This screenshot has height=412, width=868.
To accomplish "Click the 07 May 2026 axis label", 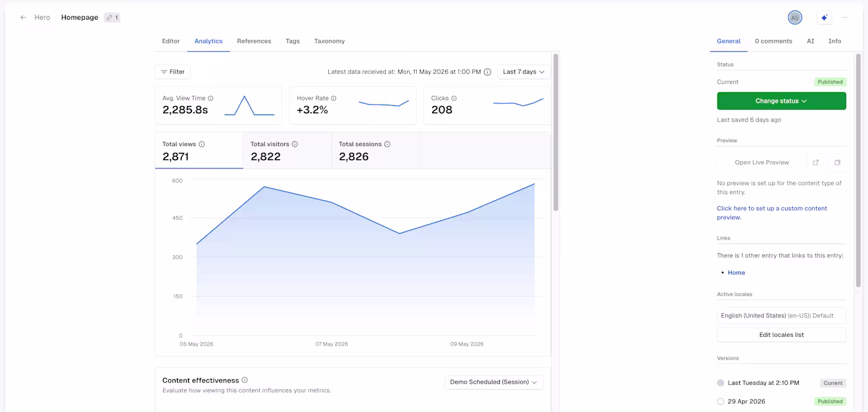I will coord(332,344).
